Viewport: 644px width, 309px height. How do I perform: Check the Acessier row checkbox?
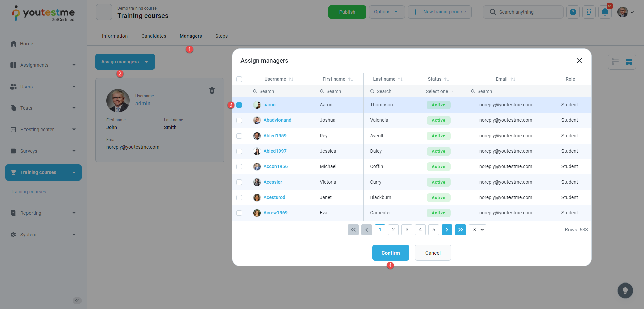coord(239,182)
